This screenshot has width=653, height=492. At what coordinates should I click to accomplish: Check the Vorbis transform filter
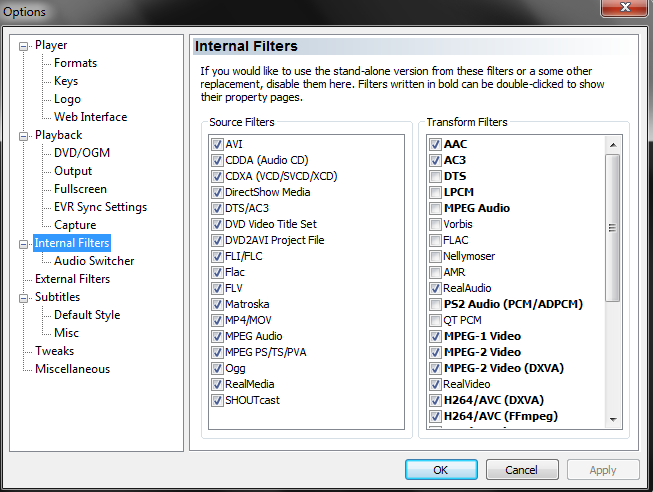pos(435,224)
